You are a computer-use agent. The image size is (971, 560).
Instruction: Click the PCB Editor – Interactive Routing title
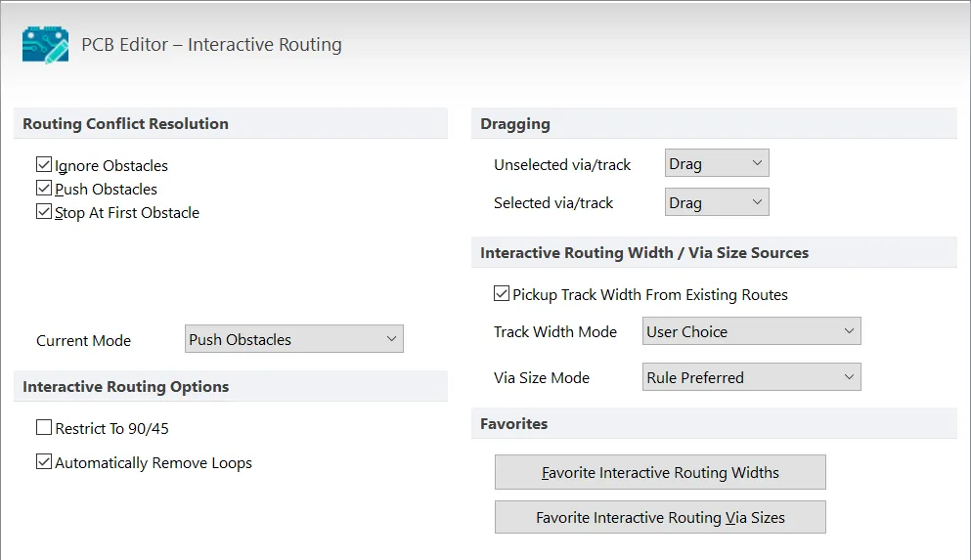click(x=211, y=45)
